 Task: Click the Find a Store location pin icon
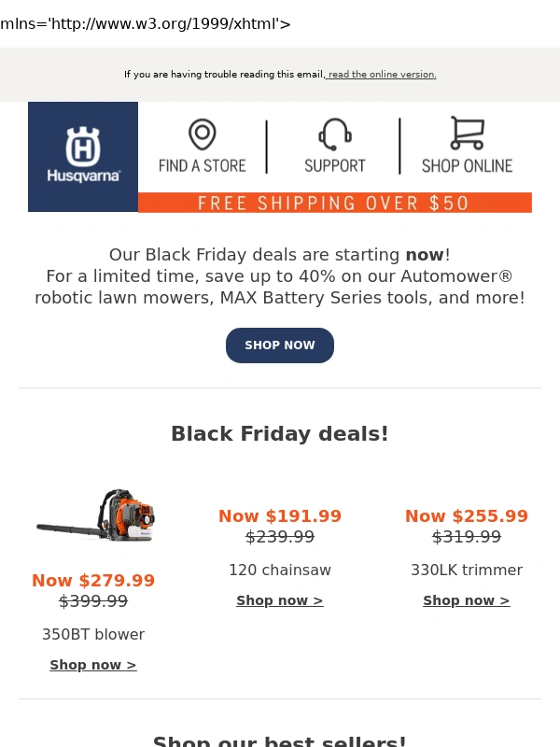(x=202, y=134)
